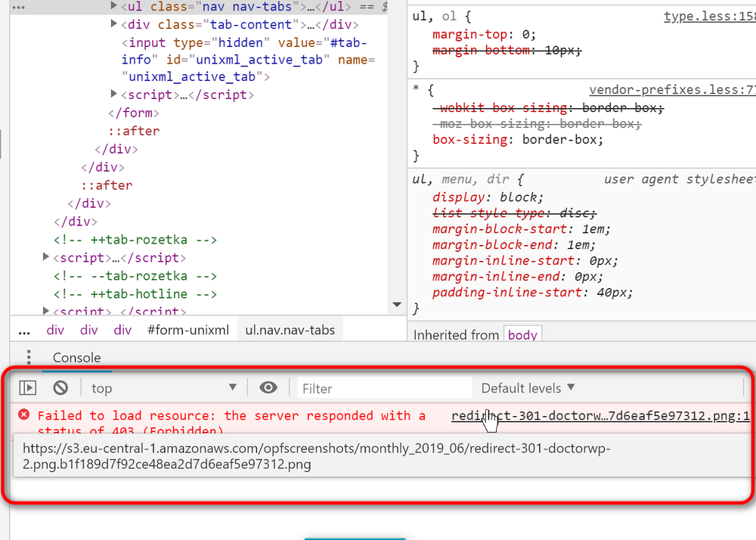Click the ul, ol selector
This screenshot has width=756, height=540.
(x=435, y=17)
